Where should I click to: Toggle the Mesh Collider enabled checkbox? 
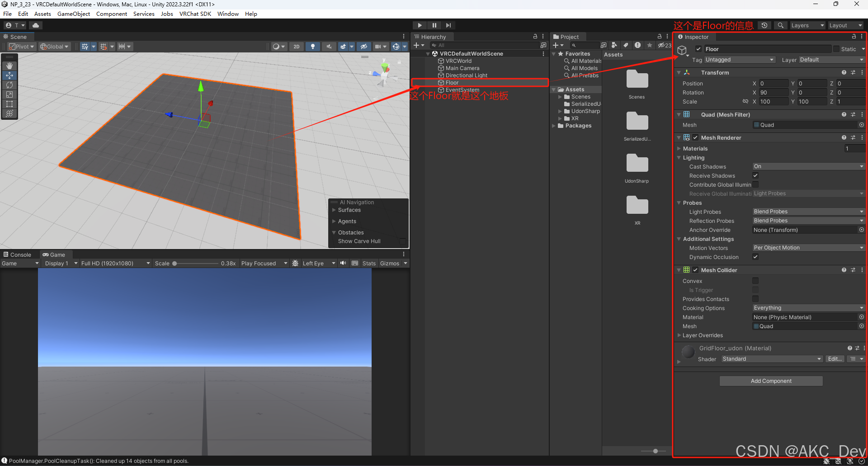click(x=695, y=270)
